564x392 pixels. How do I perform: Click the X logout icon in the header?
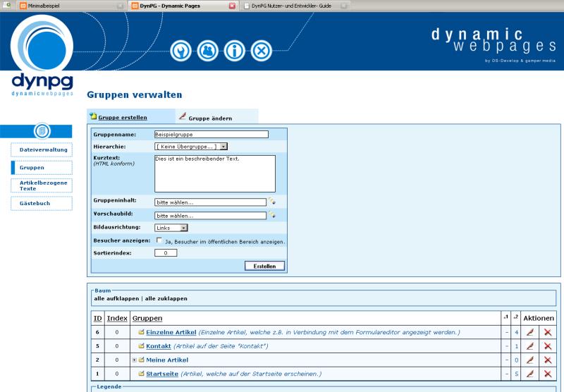pyautogui.click(x=262, y=50)
